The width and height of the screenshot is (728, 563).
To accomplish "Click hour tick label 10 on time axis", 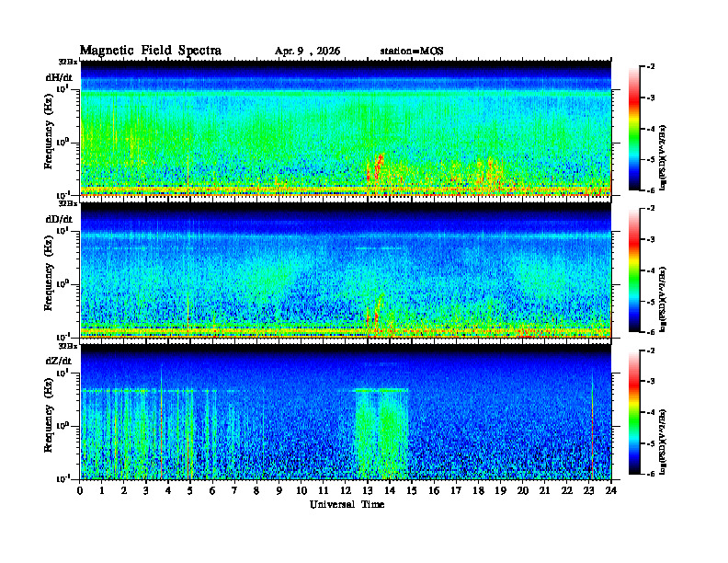I will pos(301,491).
